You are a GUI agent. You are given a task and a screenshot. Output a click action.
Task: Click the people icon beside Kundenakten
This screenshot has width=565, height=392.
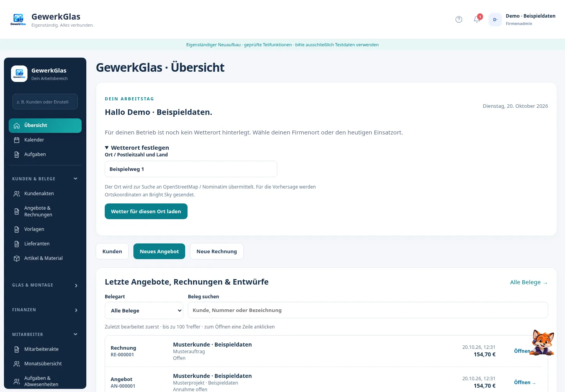pyautogui.click(x=16, y=194)
